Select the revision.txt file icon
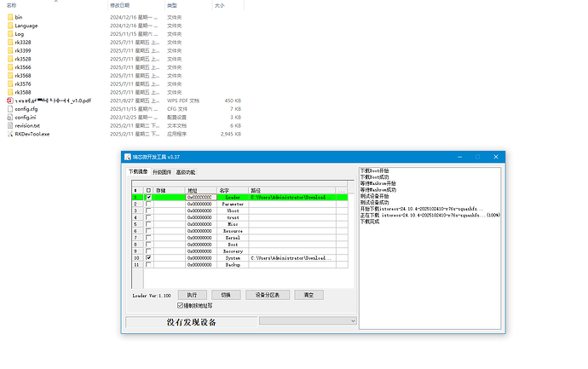This screenshot has height=369, width=588. tap(9, 125)
